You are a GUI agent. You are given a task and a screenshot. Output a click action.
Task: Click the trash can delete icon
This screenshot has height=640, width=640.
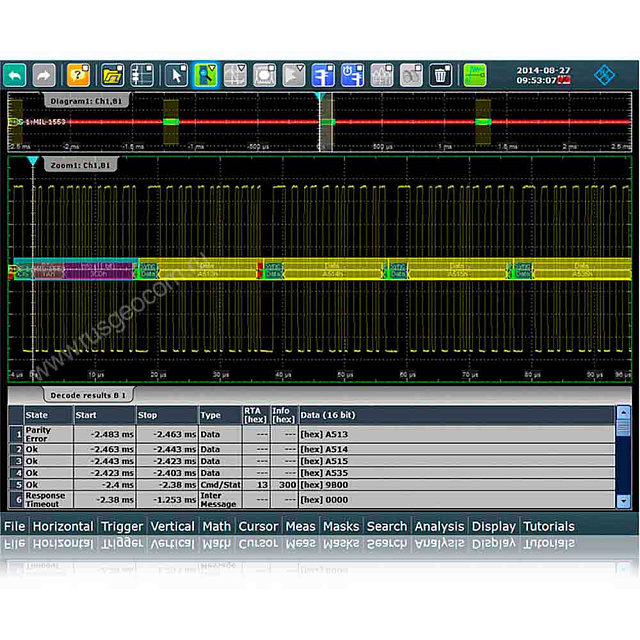[x=440, y=75]
